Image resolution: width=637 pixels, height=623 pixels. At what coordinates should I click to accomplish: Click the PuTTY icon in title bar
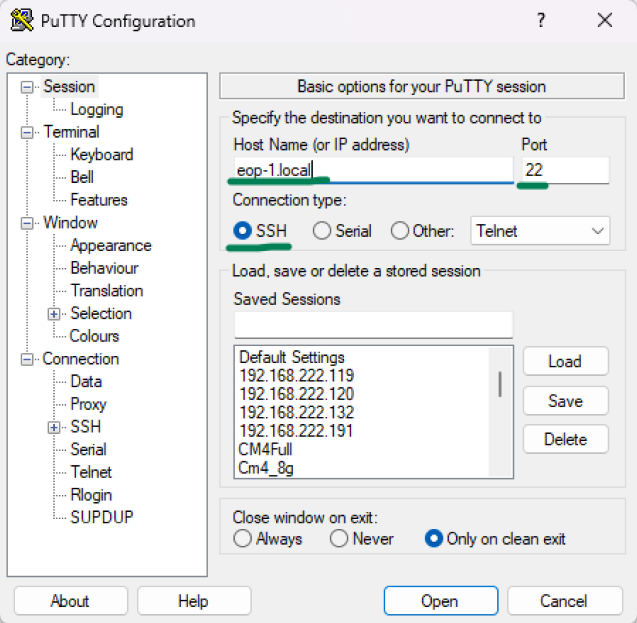tap(21, 21)
